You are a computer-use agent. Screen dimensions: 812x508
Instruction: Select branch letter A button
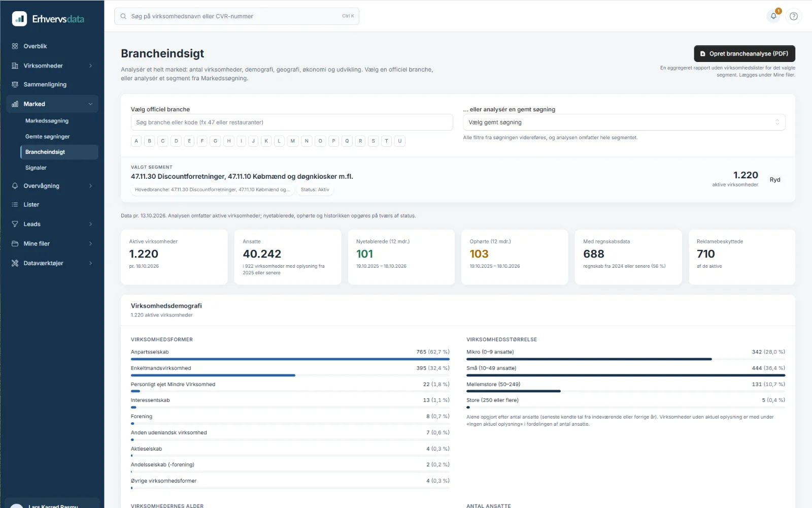coord(136,141)
